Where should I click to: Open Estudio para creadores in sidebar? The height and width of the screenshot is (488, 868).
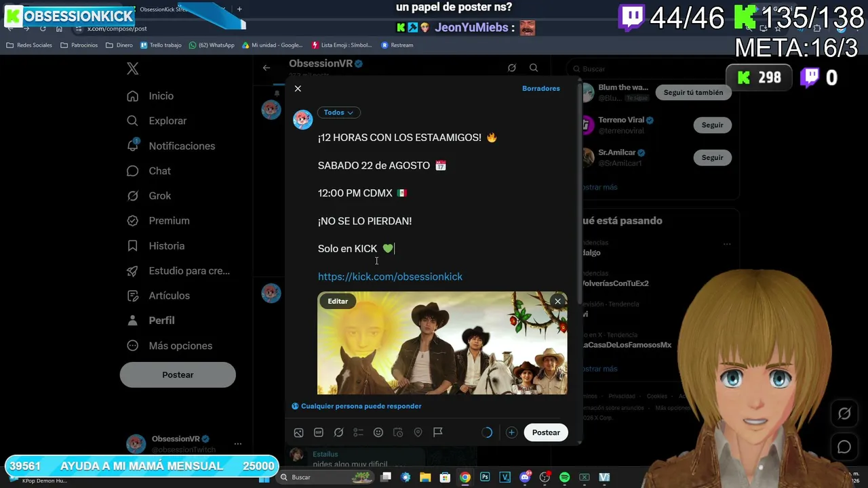click(179, 271)
